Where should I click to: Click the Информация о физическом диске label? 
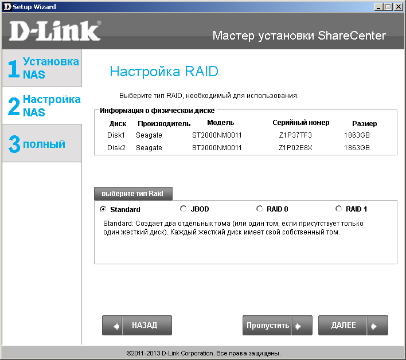(157, 111)
